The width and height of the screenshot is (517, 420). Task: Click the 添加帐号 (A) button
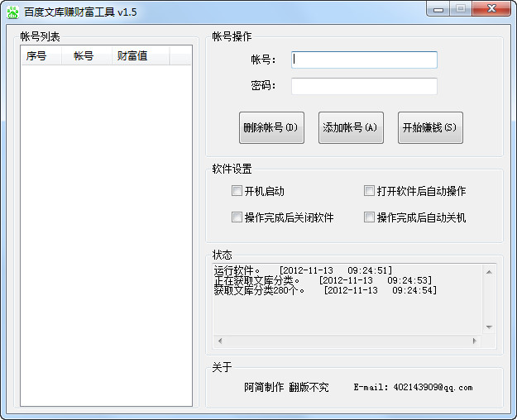351,127
